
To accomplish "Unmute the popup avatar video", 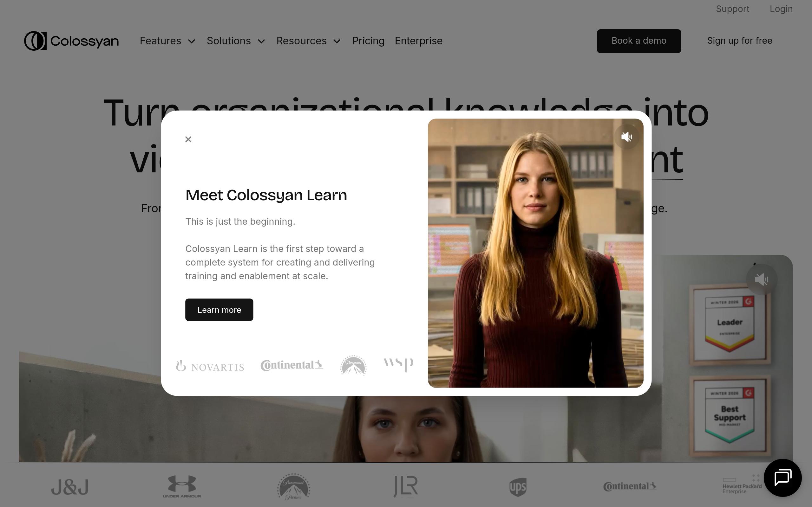I will [626, 137].
